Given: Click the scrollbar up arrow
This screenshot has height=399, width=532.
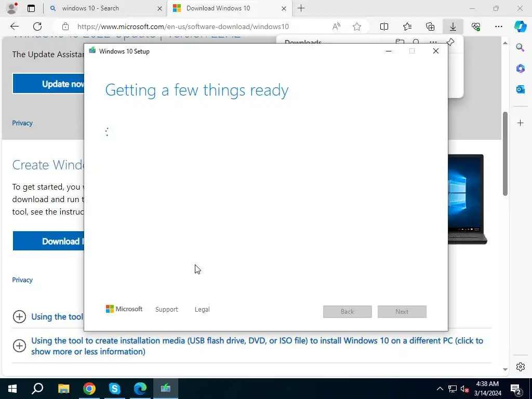Looking at the screenshot, I should [x=505, y=43].
